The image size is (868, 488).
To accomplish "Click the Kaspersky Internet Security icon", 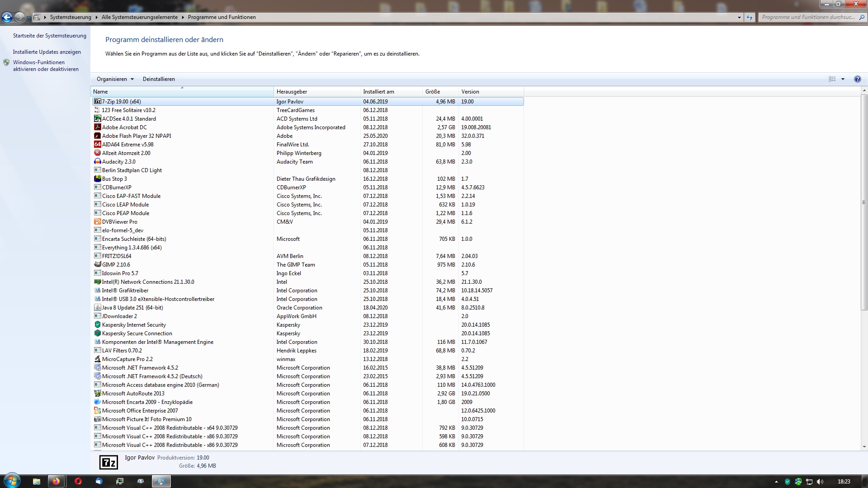I will 98,324.
